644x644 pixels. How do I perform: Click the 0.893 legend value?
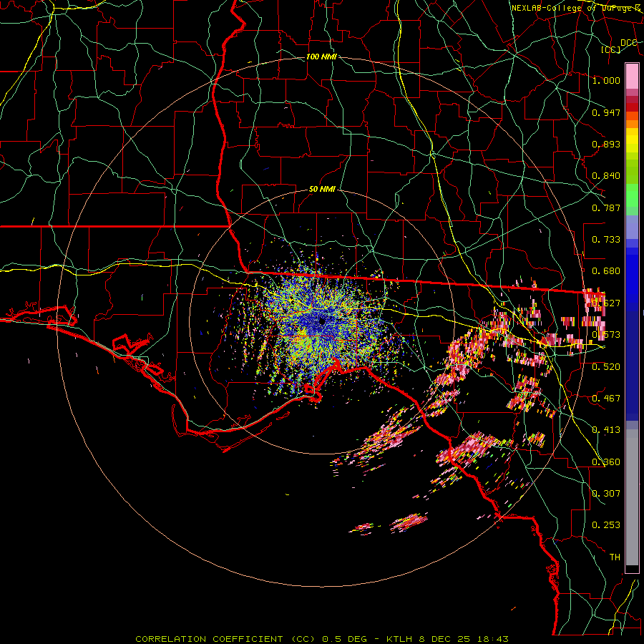click(x=606, y=144)
